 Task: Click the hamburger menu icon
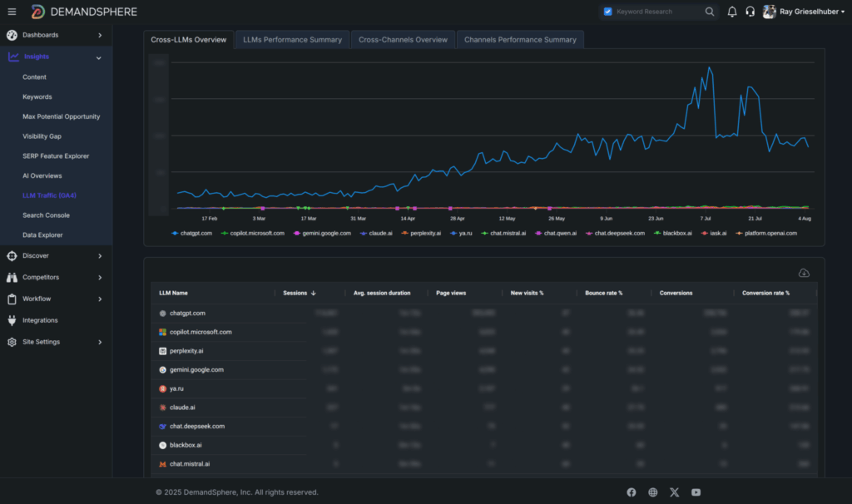coord(12,12)
